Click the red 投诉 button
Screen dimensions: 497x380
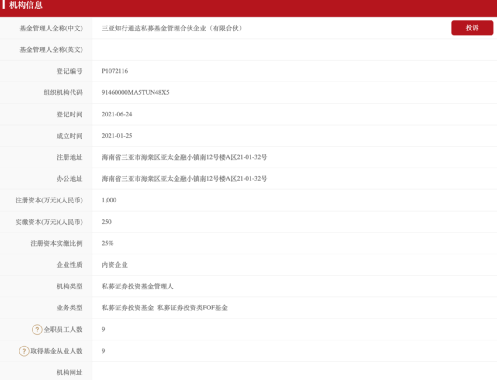click(x=472, y=28)
